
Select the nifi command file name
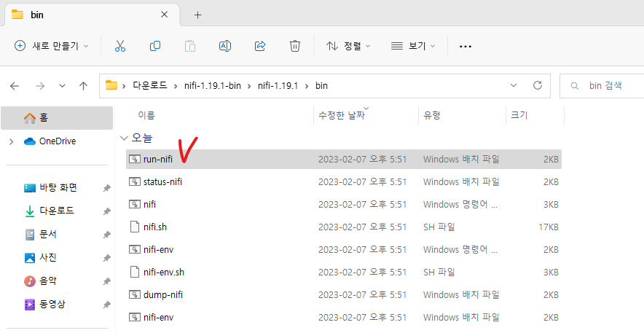149,204
